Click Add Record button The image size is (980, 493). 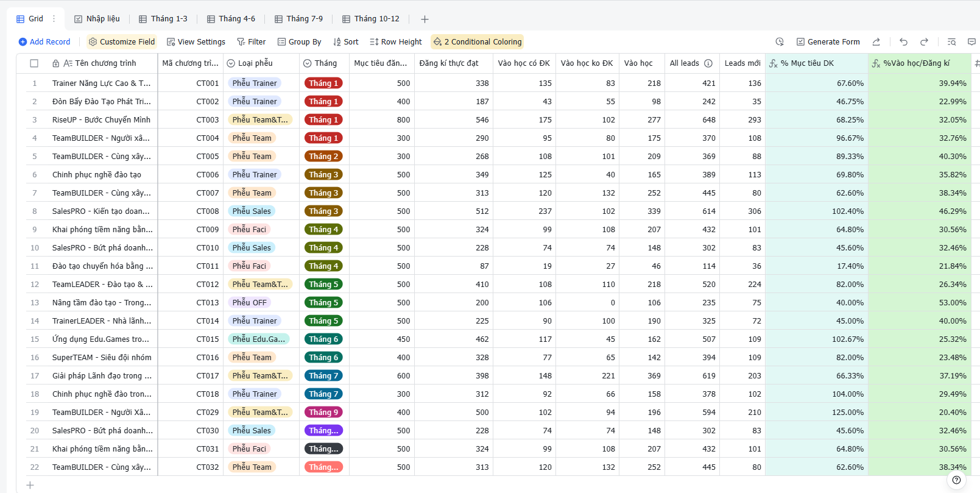pyautogui.click(x=44, y=42)
